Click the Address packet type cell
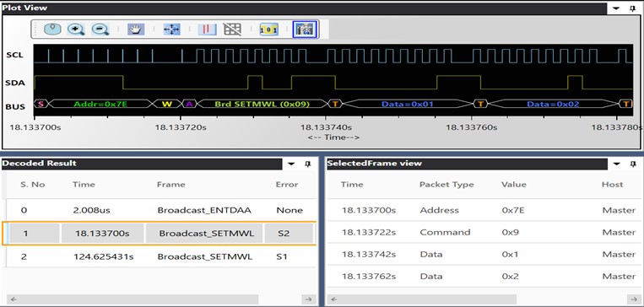644x307 pixels. pyautogui.click(x=439, y=211)
